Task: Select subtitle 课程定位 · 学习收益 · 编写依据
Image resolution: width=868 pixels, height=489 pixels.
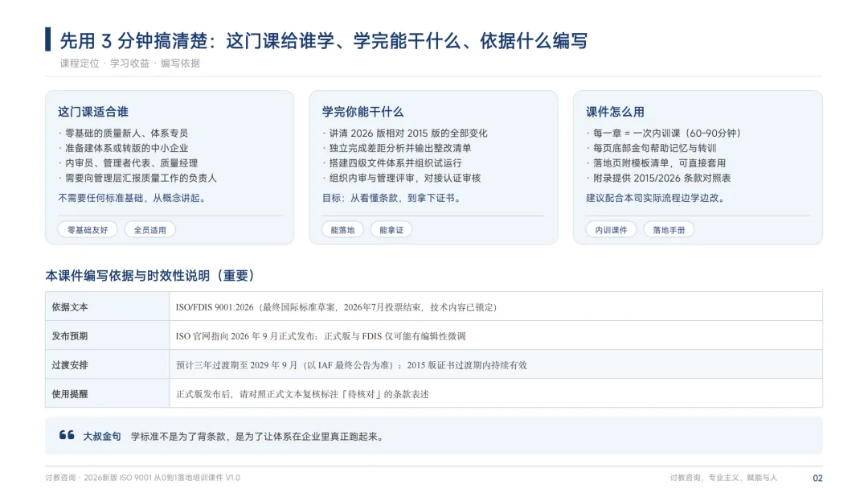Action: click(130, 63)
